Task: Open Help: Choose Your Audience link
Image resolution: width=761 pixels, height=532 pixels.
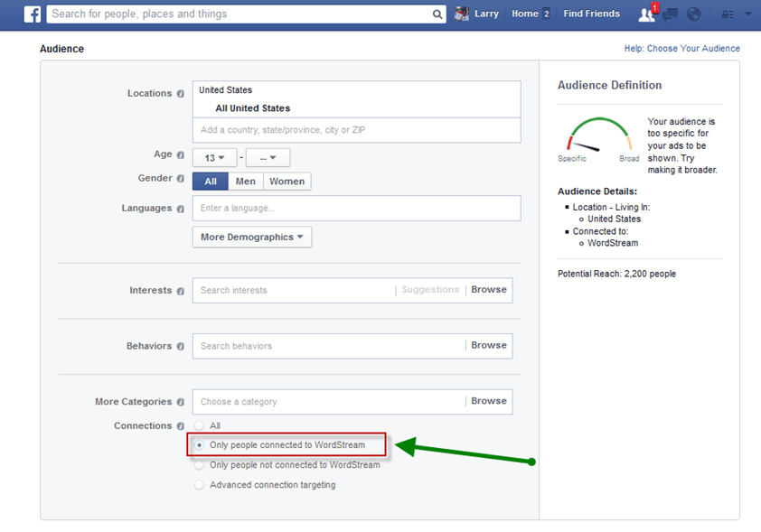Action: (681, 49)
